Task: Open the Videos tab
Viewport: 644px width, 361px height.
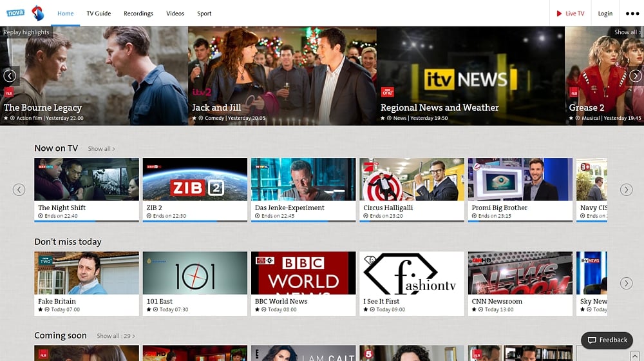Action: (175, 14)
